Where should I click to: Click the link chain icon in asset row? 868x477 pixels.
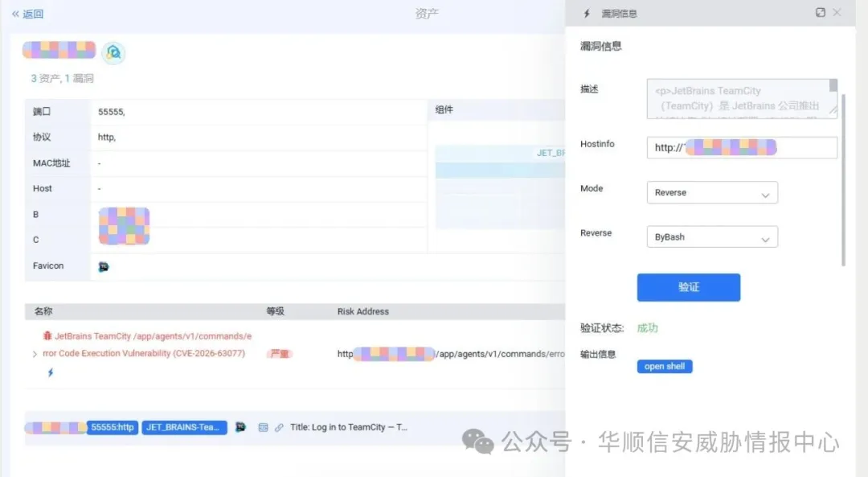click(x=279, y=427)
